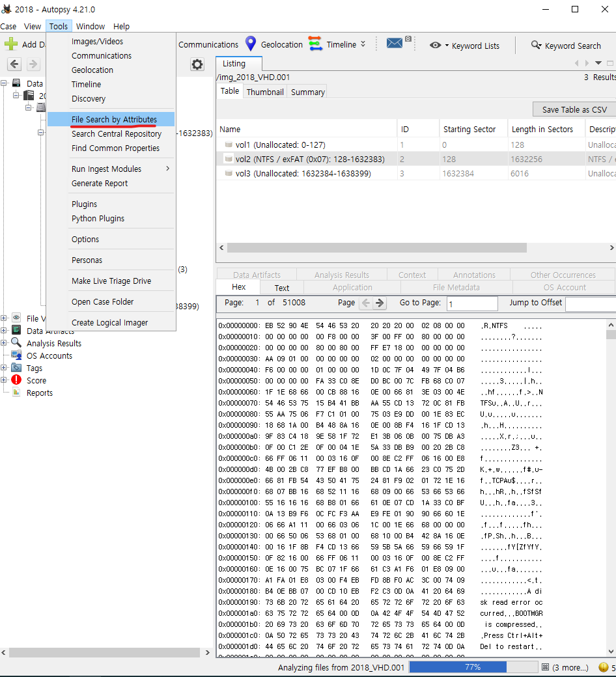Click the Length in Sectors column header

point(546,129)
